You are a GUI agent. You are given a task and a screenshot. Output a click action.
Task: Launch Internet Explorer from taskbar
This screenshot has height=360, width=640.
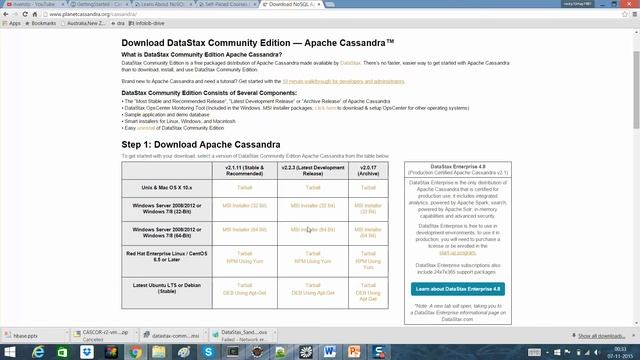38,352
